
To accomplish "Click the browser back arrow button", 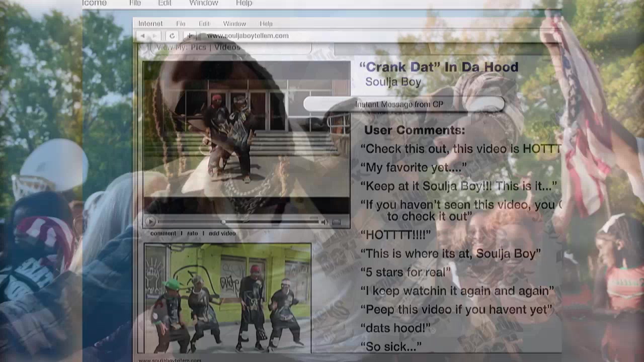I will point(143,36).
